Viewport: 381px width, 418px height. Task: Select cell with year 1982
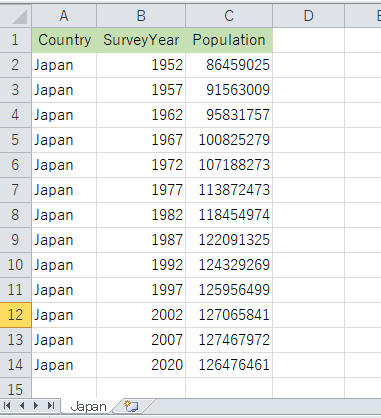pyautogui.click(x=141, y=215)
